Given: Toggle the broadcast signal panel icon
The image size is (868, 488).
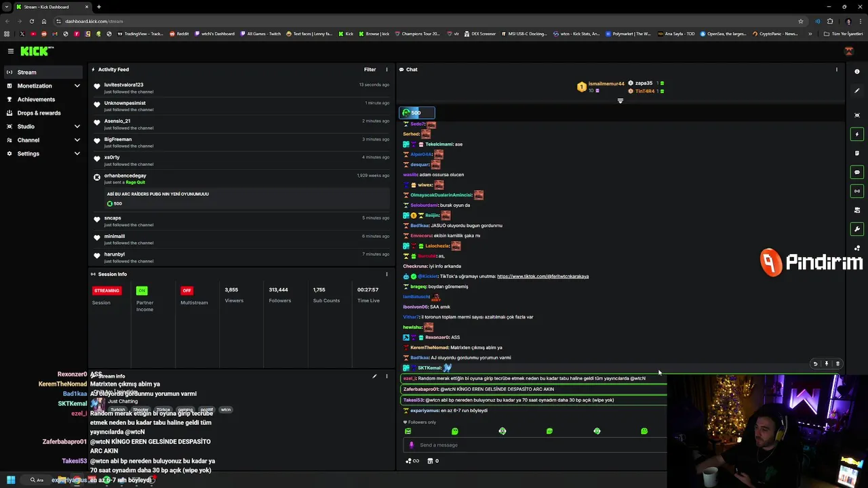Looking at the screenshot, I should (857, 191).
